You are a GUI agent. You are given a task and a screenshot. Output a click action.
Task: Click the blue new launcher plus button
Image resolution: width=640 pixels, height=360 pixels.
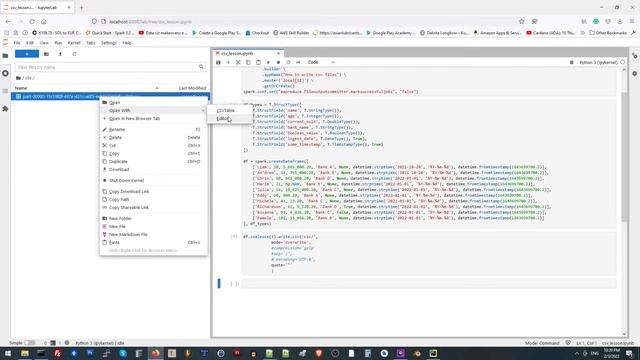(x=27, y=54)
